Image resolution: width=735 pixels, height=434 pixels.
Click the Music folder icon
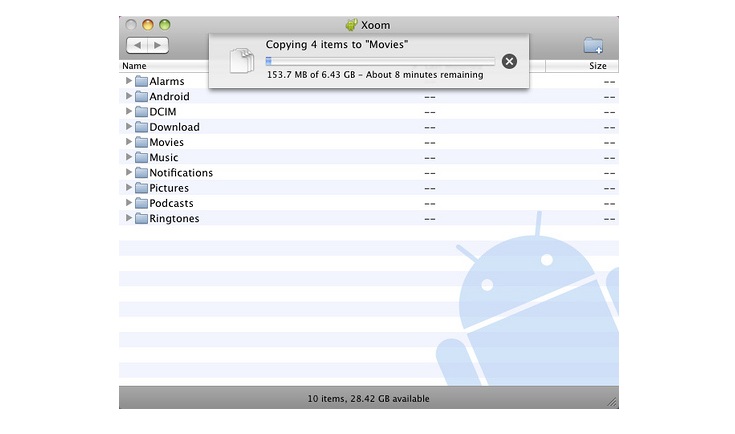141,158
